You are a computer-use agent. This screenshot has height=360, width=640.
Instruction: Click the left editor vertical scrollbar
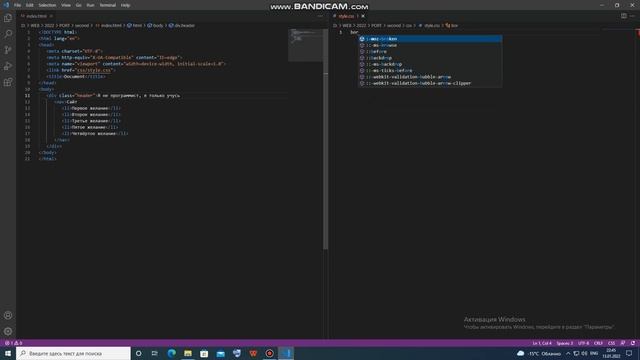click(325, 139)
